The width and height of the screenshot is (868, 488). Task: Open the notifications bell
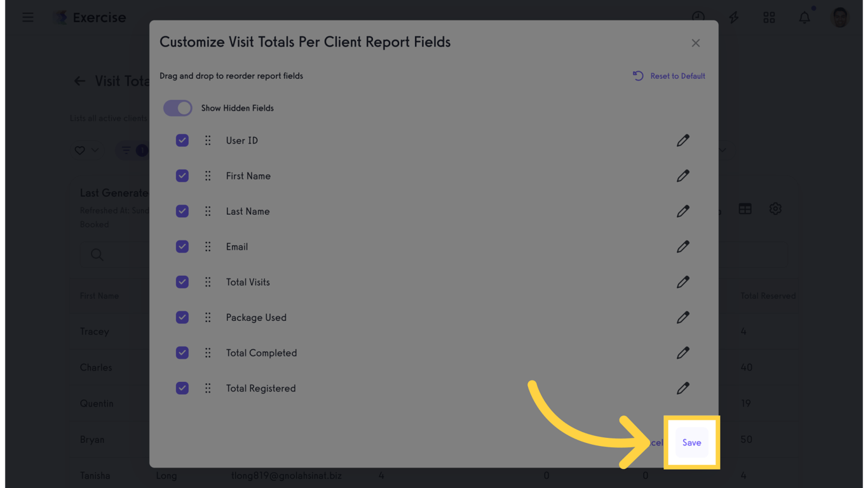804,18
